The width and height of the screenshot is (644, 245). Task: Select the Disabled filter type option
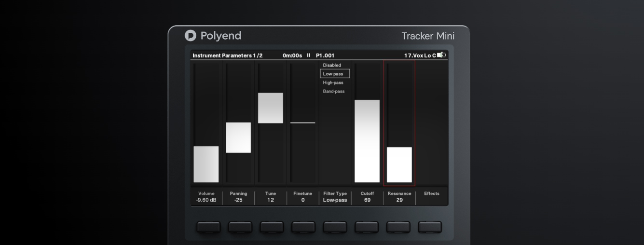(x=332, y=65)
